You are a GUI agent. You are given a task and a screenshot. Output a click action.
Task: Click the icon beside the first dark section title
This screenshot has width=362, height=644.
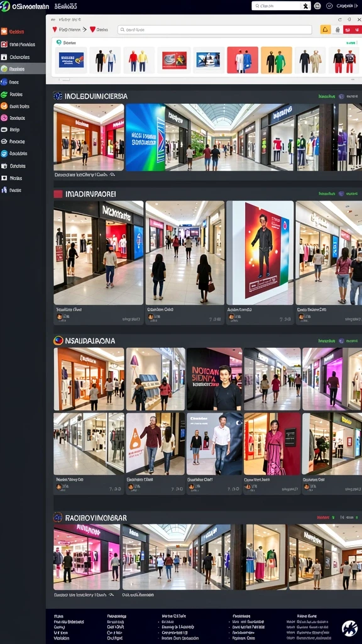[x=57, y=96]
